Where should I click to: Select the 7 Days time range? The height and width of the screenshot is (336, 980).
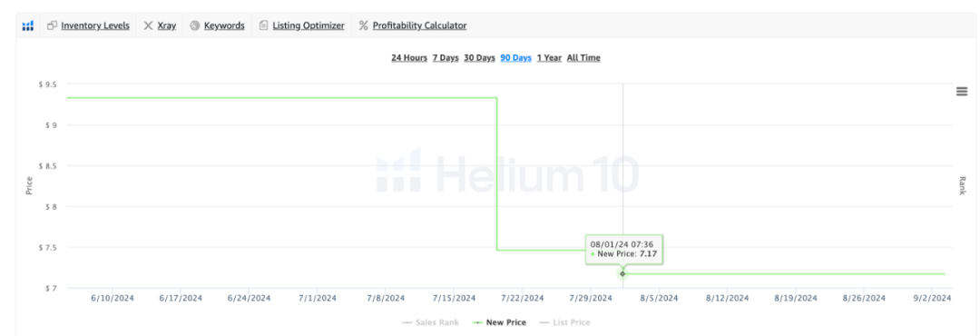[446, 57]
